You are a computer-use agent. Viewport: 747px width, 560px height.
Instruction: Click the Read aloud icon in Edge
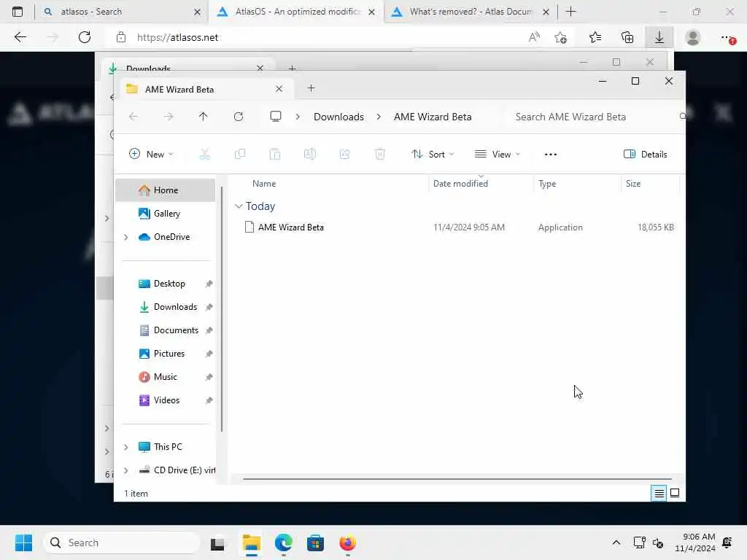pos(534,37)
